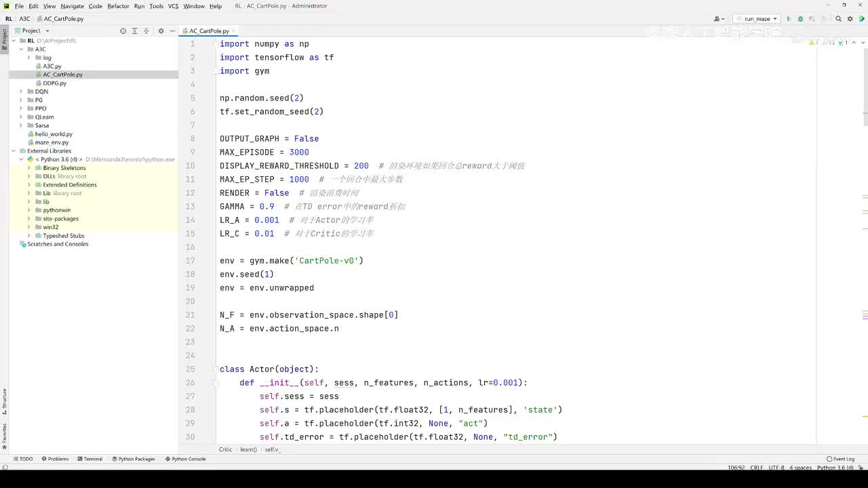The image size is (868, 488).
Task: Click the learn() breadcrumb below editor
Action: point(248,449)
